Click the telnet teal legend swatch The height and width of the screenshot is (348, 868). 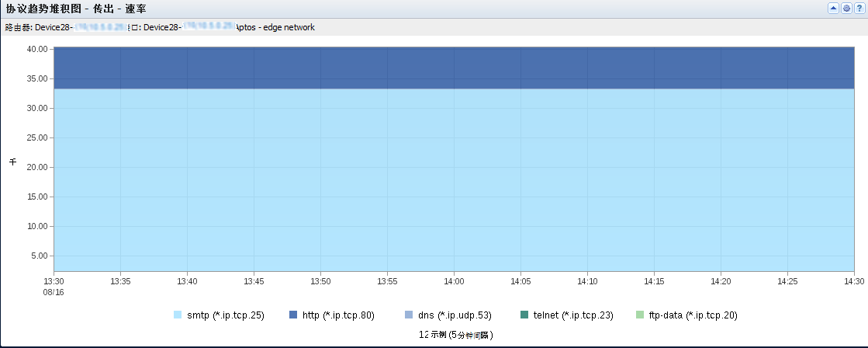525,315
